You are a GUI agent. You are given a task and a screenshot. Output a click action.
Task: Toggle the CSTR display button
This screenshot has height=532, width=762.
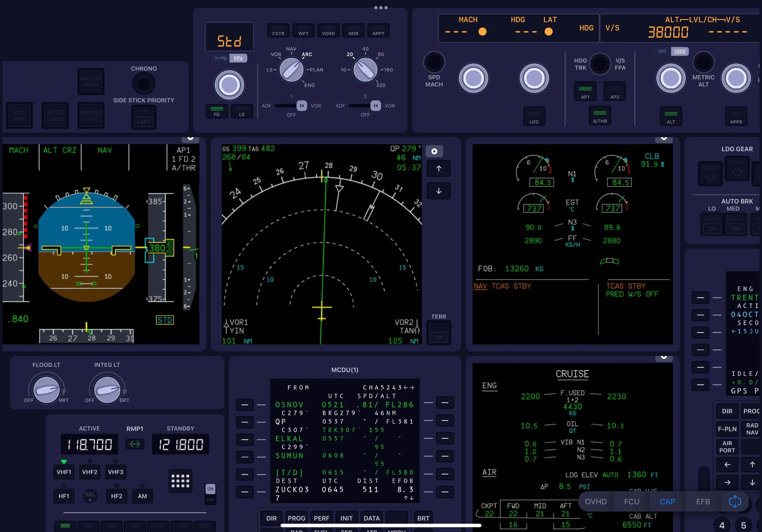click(278, 31)
